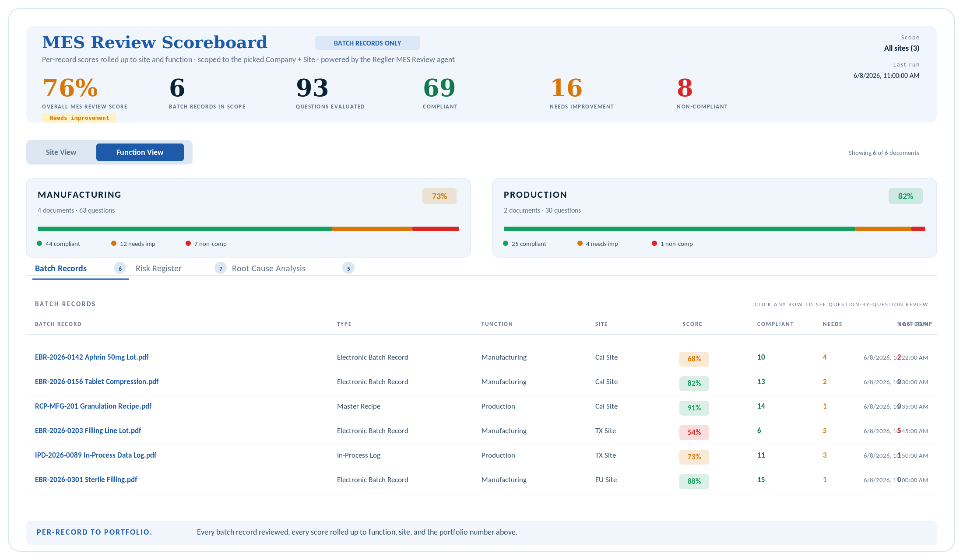Open EBR-2026-0203 Filling Line Lot.pdf

coord(88,430)
